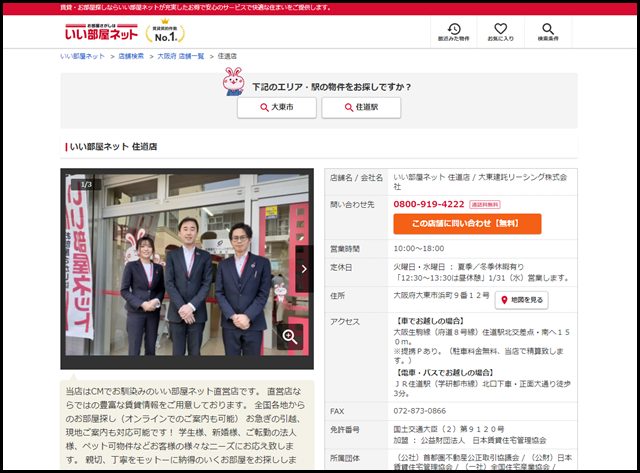The height and width of the screenshot is (473, 640).
Task: Open map with 地図を見る button
Action: coord(522,300)
